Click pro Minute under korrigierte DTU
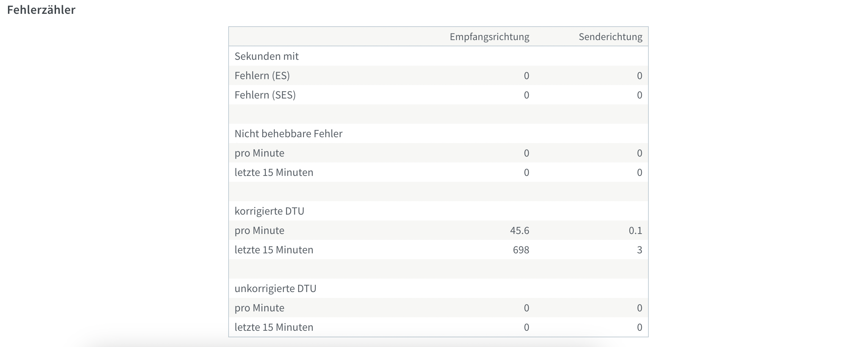The width and height of the screenshot is (868, 347). [x=259, y=230]
